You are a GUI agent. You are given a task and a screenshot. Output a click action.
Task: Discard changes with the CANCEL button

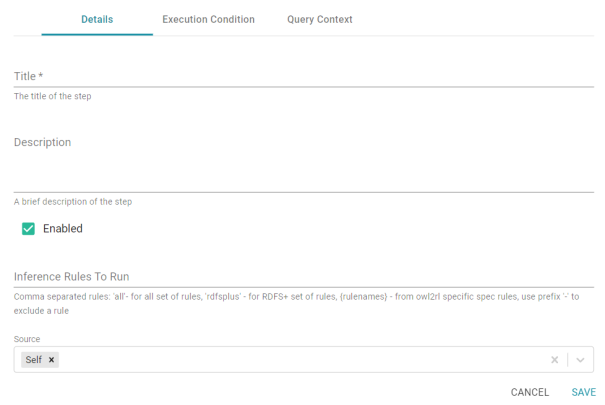coord(530,392)
